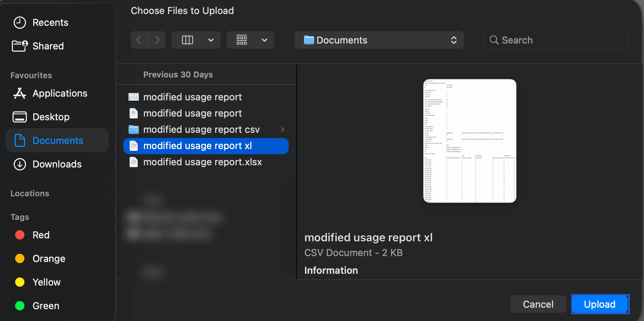Click the magnifying glass search icon

(x=494, y=40)
